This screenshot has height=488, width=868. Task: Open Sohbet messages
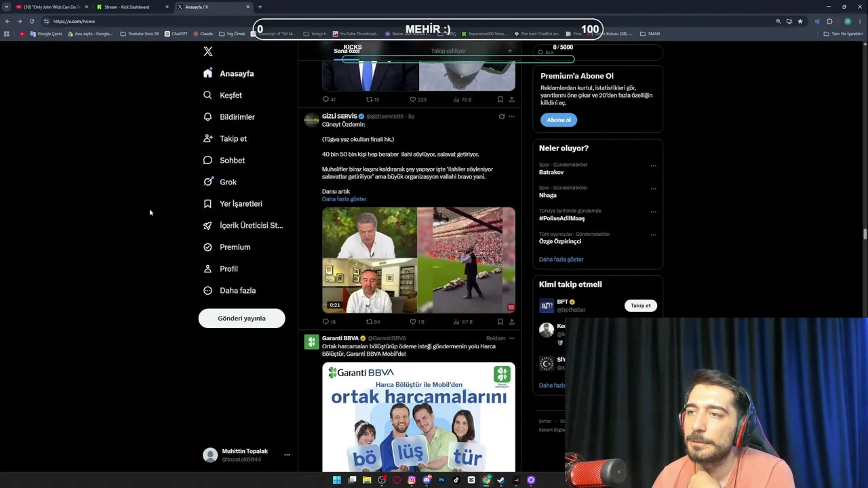(x=224, y=160)
